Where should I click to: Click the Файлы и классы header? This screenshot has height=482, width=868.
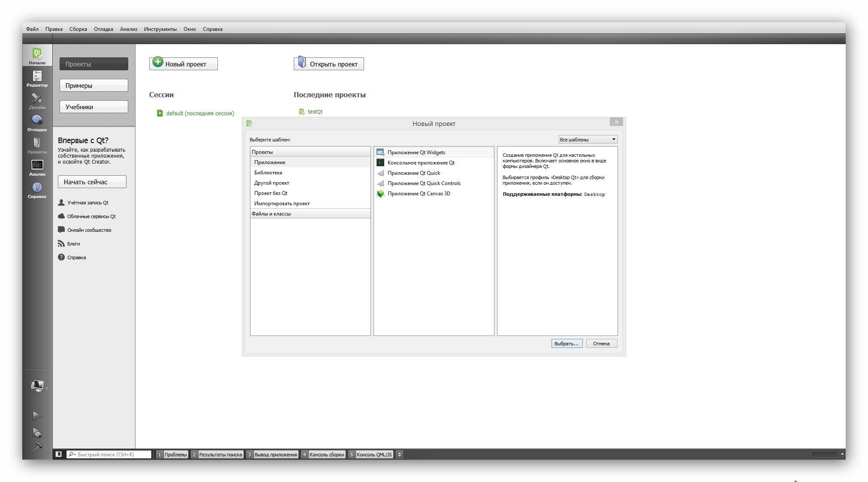[310, 213]
